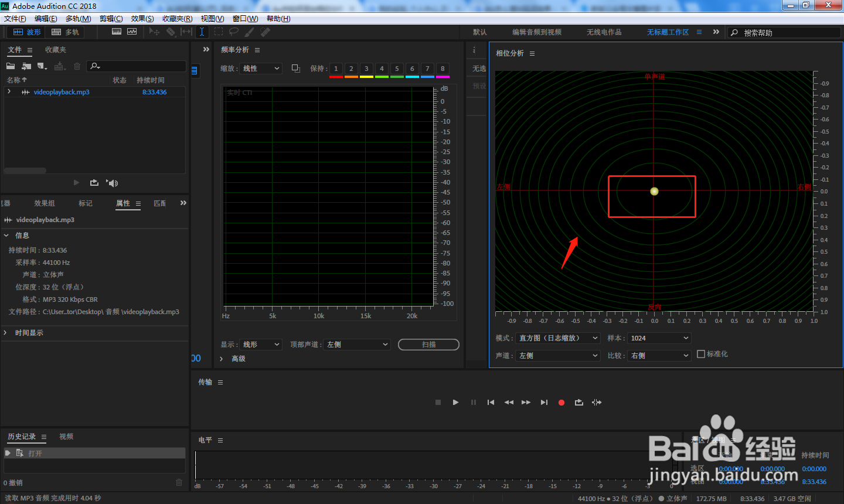The height and width of the screenshot is (504, 844).
Task: Click Open File folder icon in Files panel
Action: [x=11, y=66]
